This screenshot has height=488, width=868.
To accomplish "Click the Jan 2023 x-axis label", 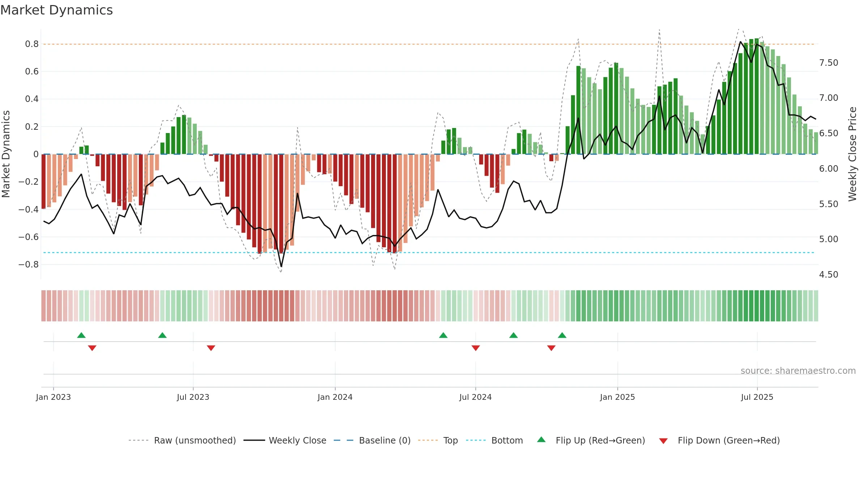I will click(x=54, y=397).
